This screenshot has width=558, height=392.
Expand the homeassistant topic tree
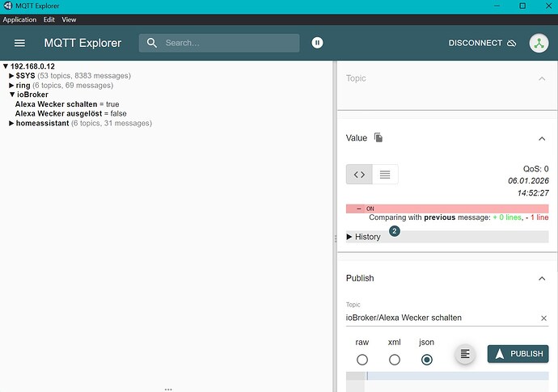pyautogui.click(x=11, y=123)
